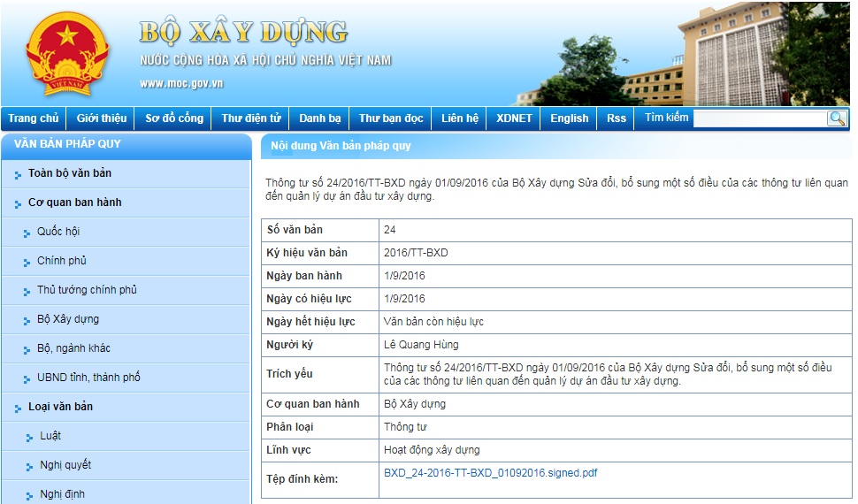858x504 pixels.
Task: Open the Rss feed menu item
Action: [616, 118]
